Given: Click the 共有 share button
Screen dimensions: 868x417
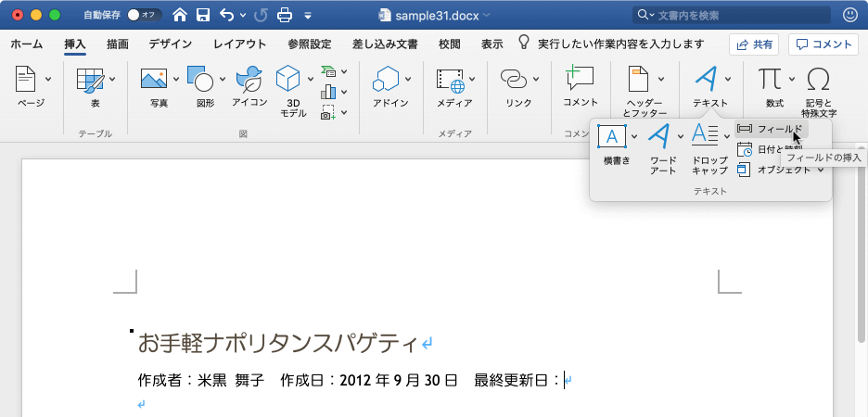Looking at the screenshot, I should (753, 44).
